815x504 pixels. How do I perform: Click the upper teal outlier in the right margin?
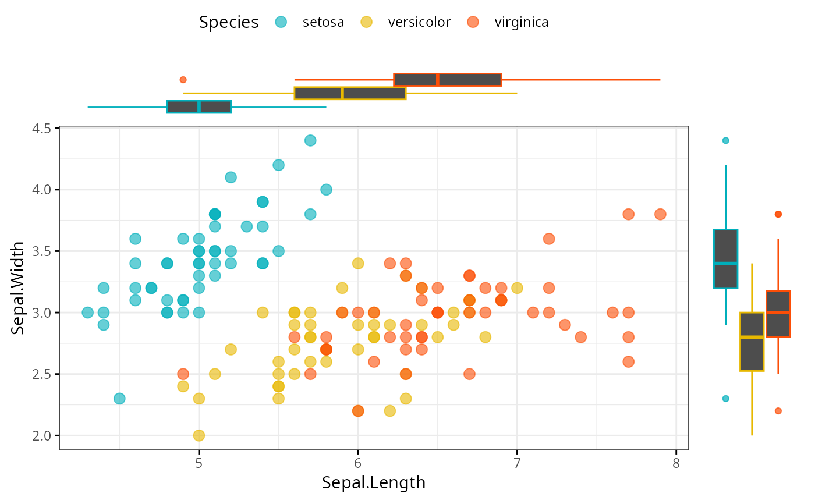click(725, 140)
